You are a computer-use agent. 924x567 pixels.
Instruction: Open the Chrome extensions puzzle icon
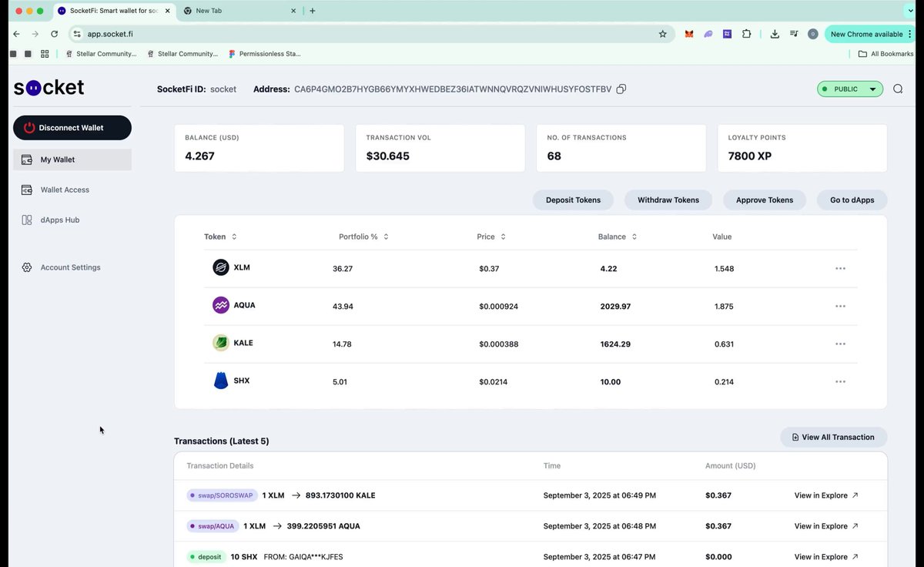[746, 34]
